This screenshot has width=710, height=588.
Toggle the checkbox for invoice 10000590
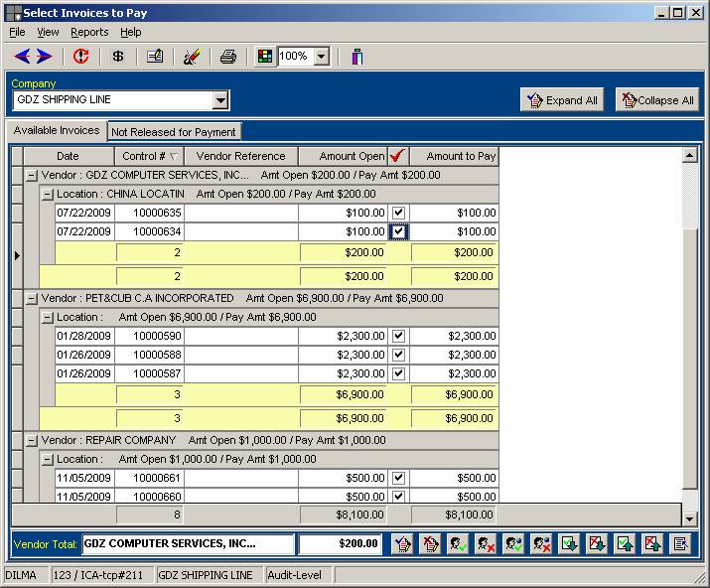click(x=398, y=336)
